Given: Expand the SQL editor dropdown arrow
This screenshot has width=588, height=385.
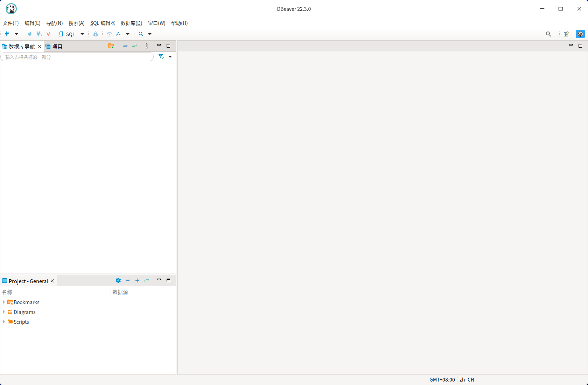Looking at the screenshot, I should point(82,34).
